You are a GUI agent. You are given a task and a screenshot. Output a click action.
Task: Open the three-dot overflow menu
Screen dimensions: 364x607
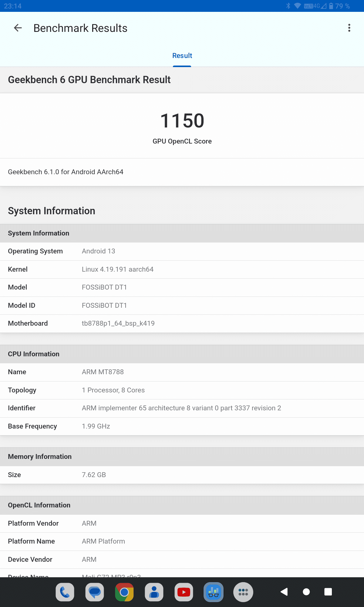click(349, 28)
